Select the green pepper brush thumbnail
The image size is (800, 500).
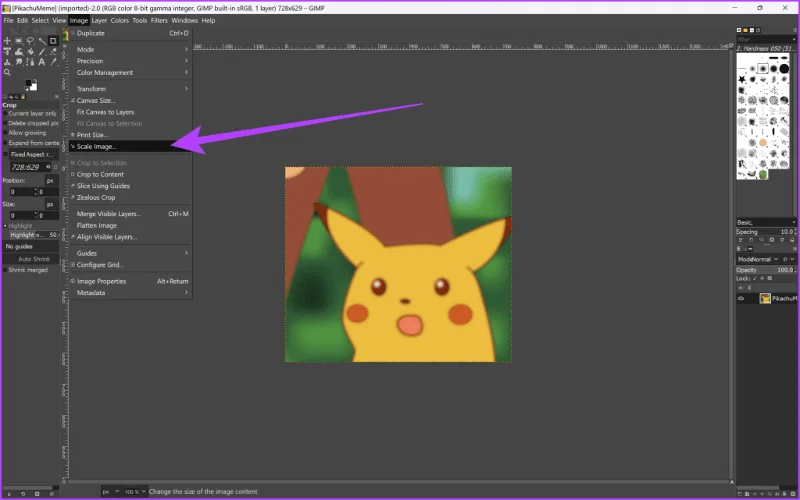coord(763,174)
